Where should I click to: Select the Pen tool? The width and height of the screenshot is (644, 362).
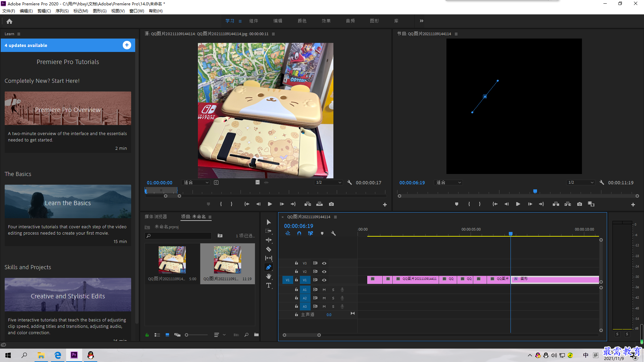click(269, 267)
